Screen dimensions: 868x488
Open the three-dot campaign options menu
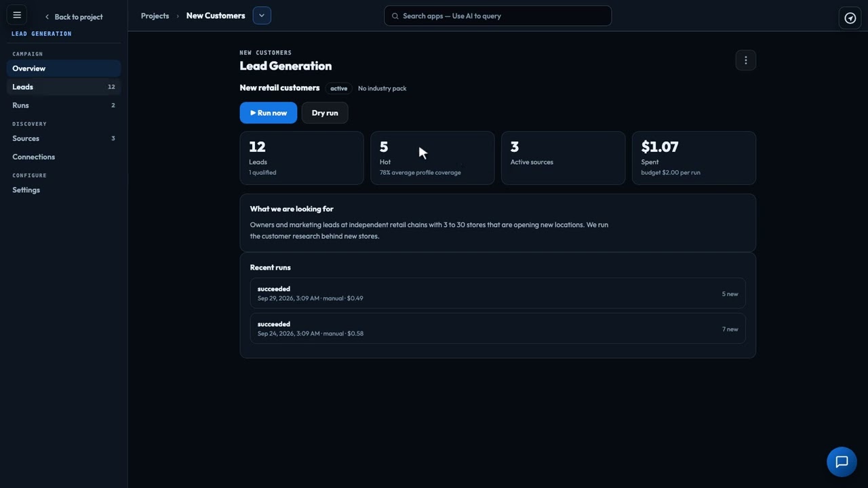click(x=745, y=60)
